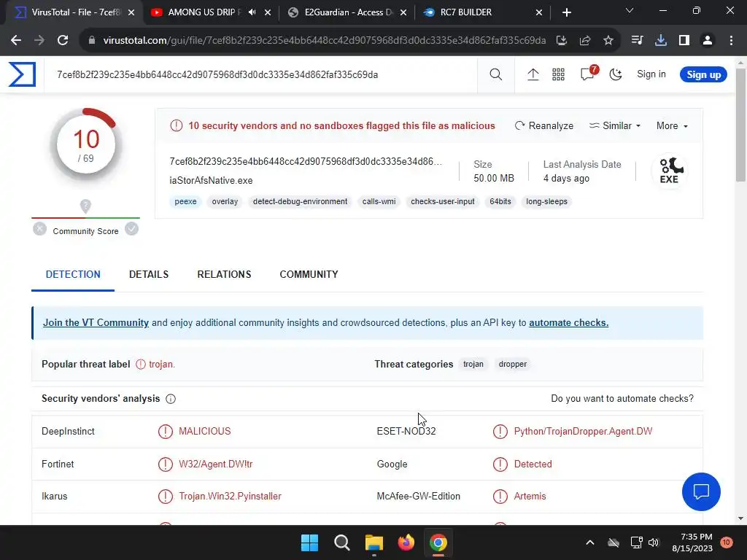Click the EXE file type icon
This screenshot has height=560, width=747.
(670, 171)
